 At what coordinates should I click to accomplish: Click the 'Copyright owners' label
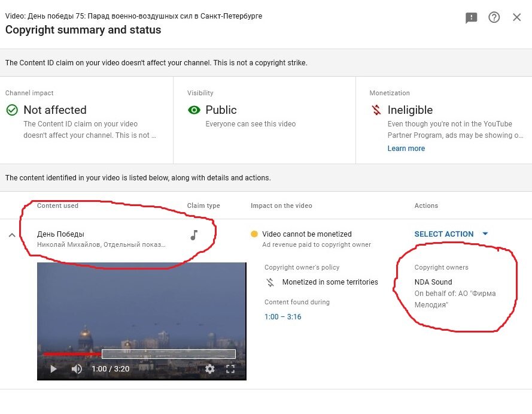coord(441,267)
